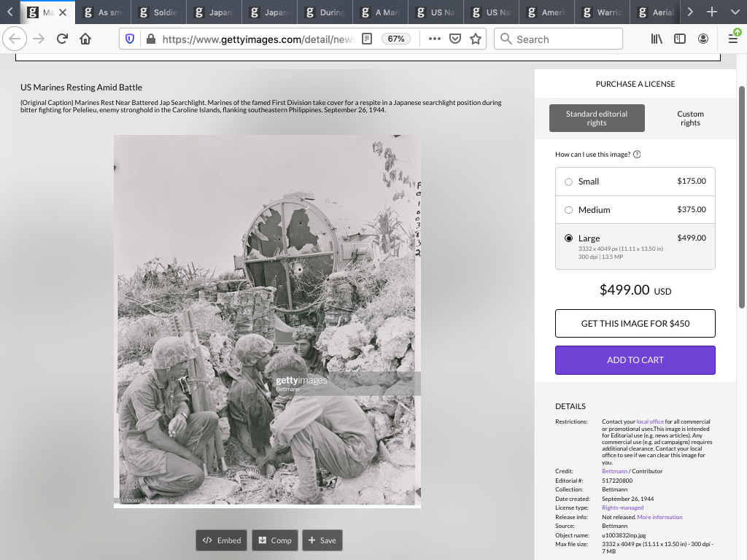Click the 67% zoom level indicator
This screenshot has height=560, width=747.
click(396, 39)
